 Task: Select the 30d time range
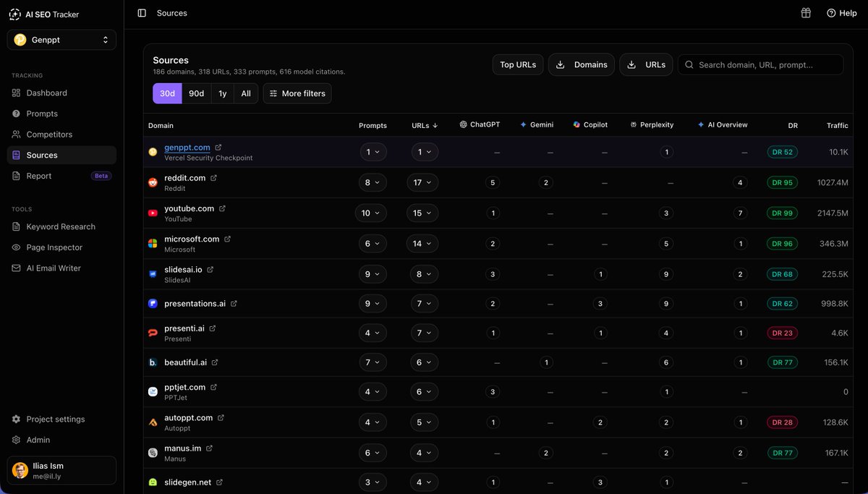pos(167,93)
